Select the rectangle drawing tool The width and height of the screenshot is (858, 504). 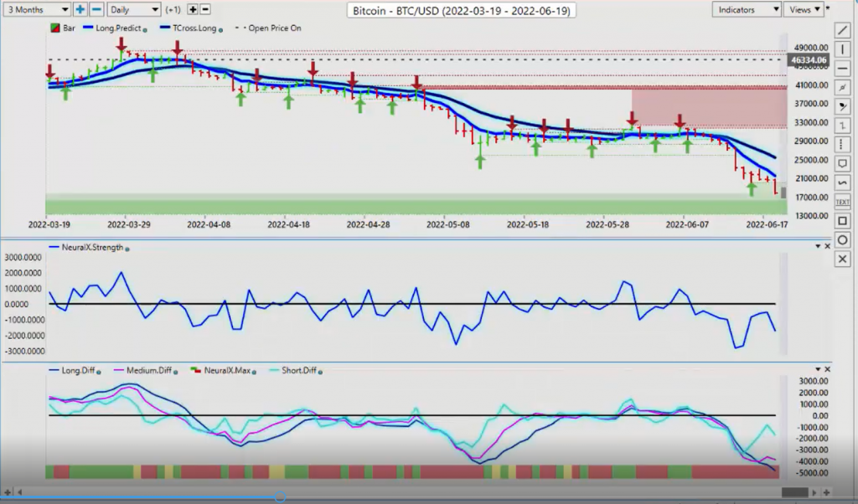tap(843, 221)
